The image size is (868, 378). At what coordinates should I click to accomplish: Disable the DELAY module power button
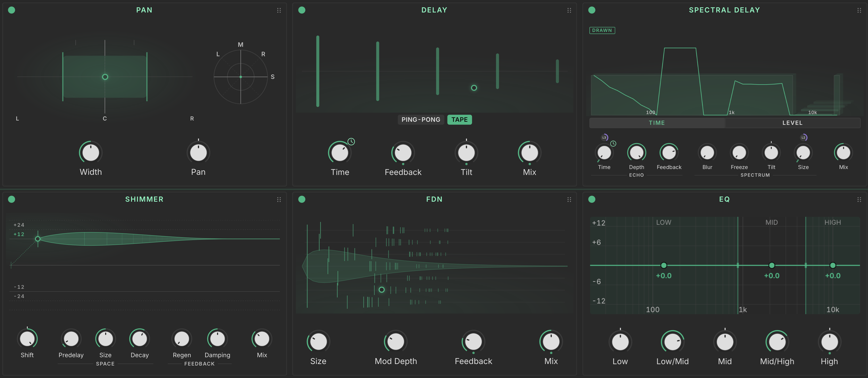(x=302, y=10)
